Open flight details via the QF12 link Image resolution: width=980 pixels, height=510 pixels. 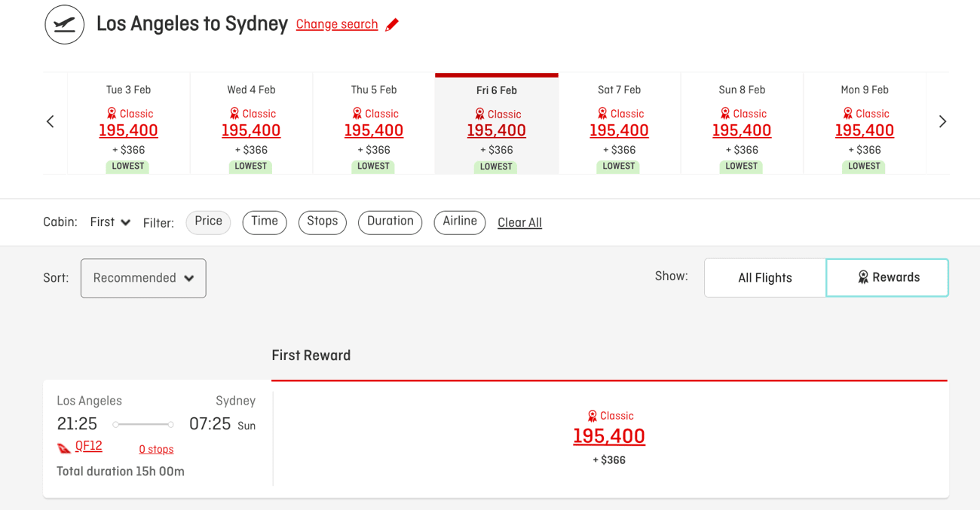point(90,447)
